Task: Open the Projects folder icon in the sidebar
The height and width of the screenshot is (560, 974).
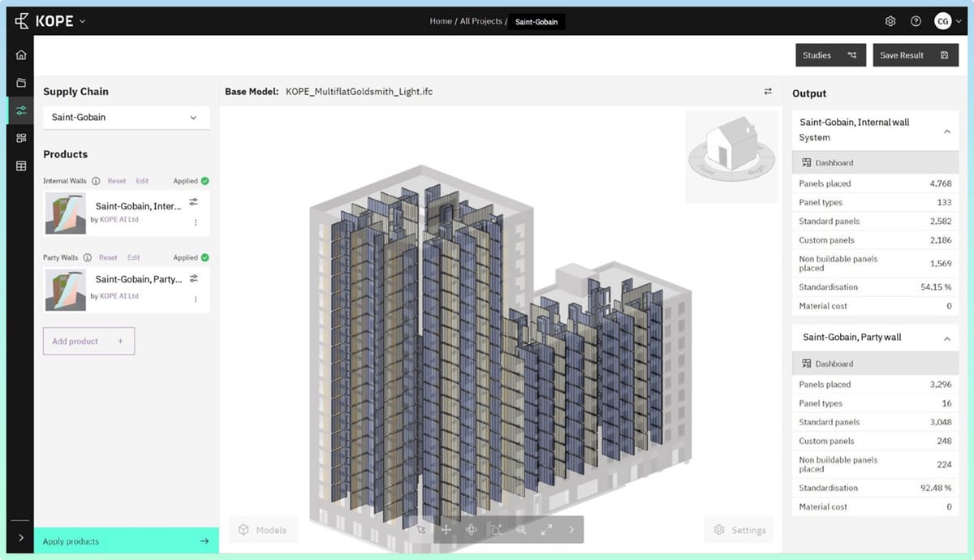Action: (20, 82)
